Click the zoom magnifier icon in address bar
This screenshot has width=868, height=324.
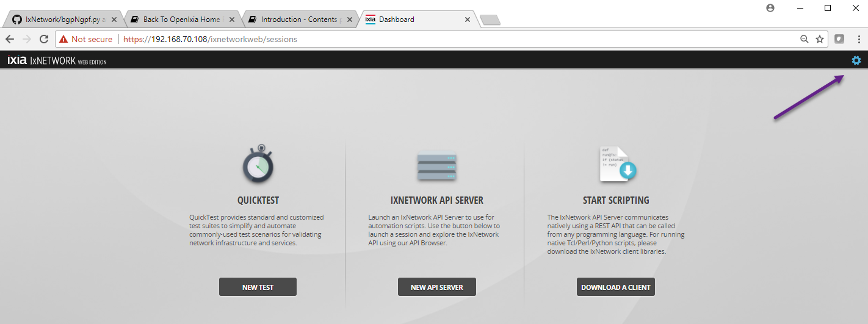pos(805,39)
